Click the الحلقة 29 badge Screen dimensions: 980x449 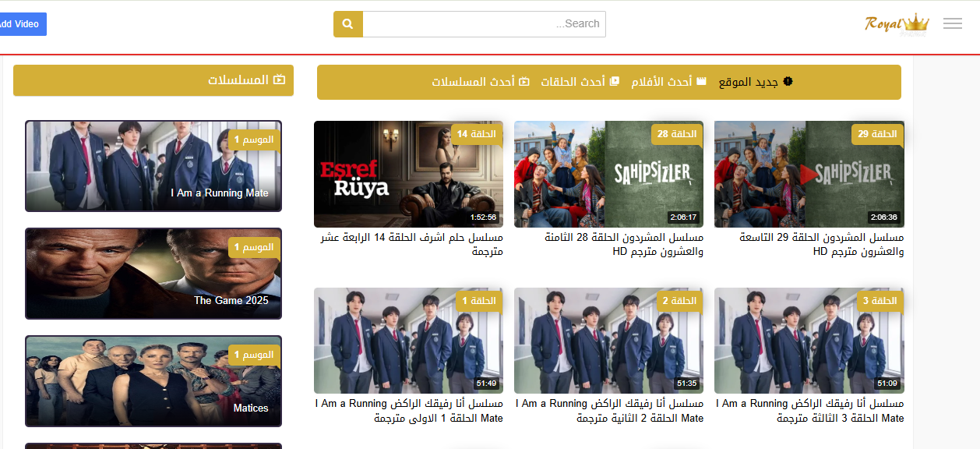click(878, 134)
